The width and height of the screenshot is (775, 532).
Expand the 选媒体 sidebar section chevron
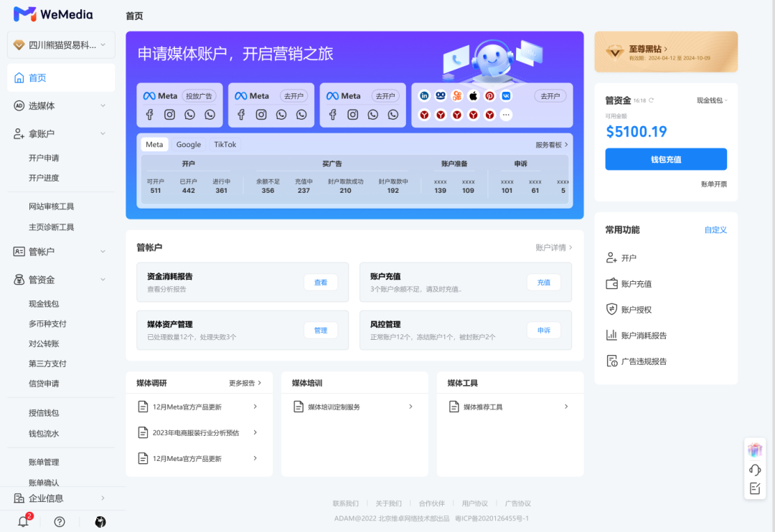(x=103, y=105)
